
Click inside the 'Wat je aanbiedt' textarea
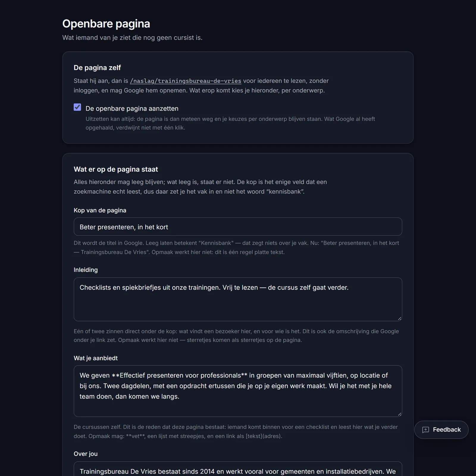tap(238, 391)
